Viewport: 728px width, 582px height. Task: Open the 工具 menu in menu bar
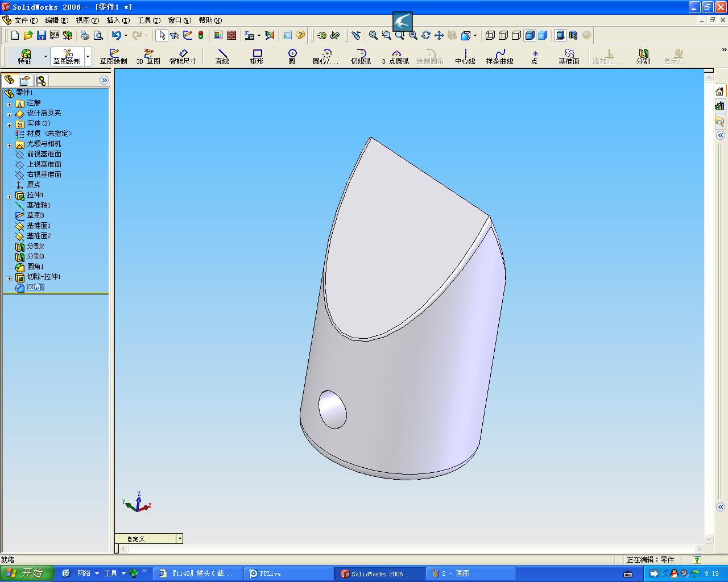[x=148, y=20]
